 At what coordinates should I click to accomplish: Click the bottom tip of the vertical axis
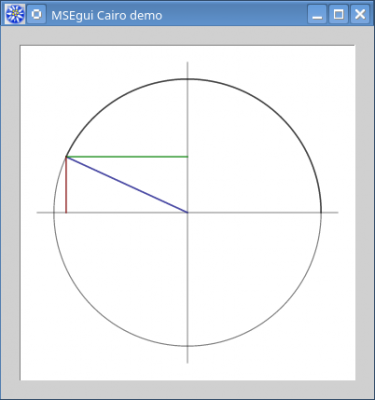(187, 362)
